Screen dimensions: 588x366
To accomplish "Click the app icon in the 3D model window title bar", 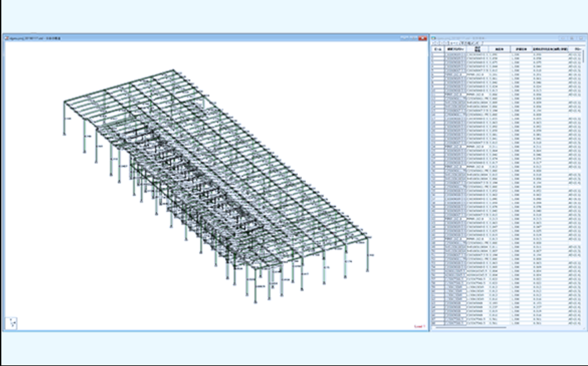I will click(6, 39).
